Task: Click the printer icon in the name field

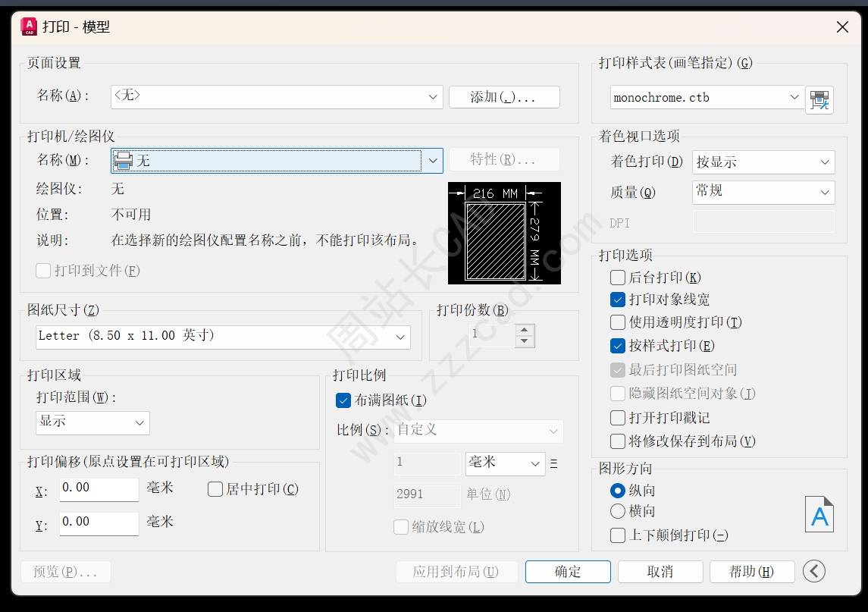Action: (123, 161)
